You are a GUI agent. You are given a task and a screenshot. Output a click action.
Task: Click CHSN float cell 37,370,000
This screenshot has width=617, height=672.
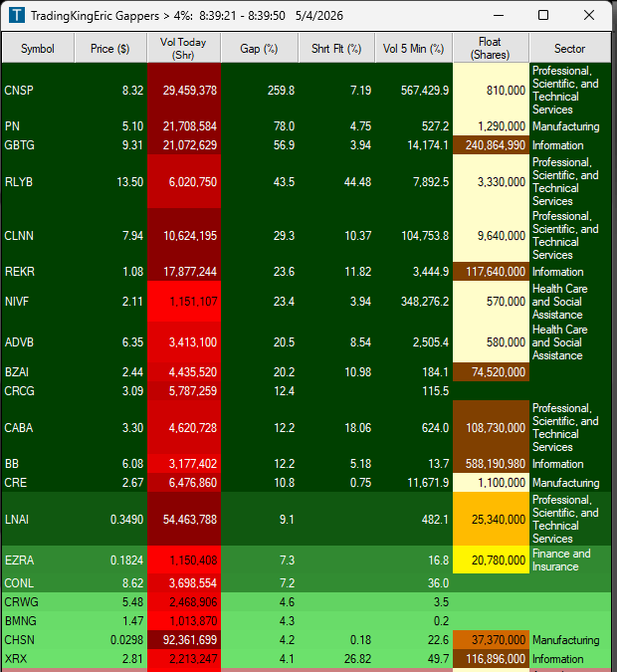click(491, 639)
